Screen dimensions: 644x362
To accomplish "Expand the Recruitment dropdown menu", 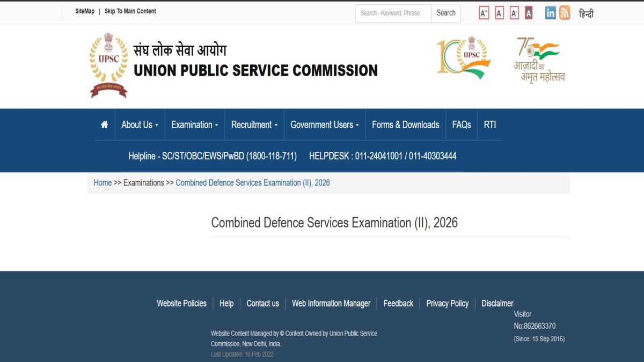I will [x=254, y=124].
